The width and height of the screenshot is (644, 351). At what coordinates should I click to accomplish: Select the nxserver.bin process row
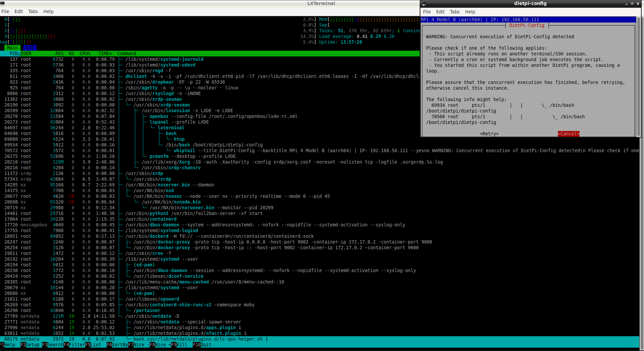[x=319, y=185]
